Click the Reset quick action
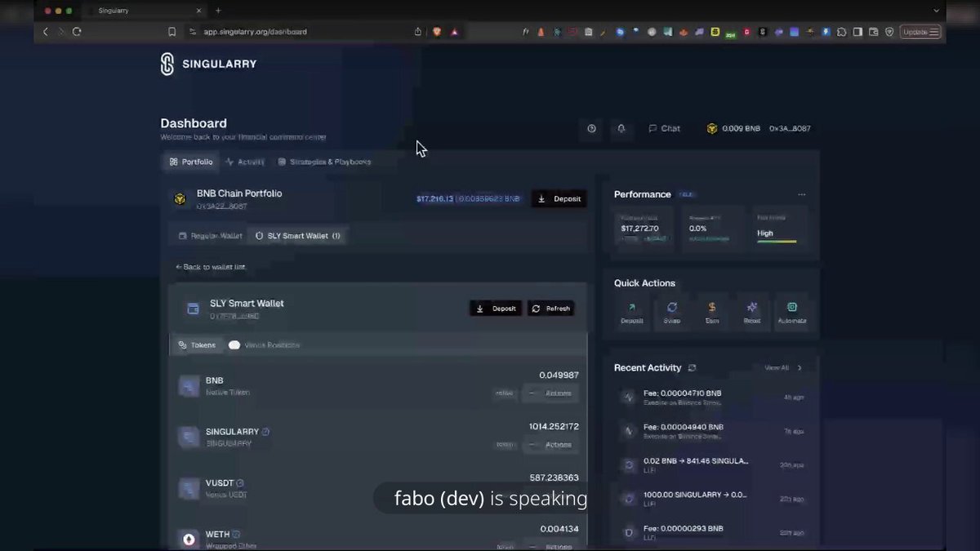This screenshot has height=551, width=980. point(752,313)
